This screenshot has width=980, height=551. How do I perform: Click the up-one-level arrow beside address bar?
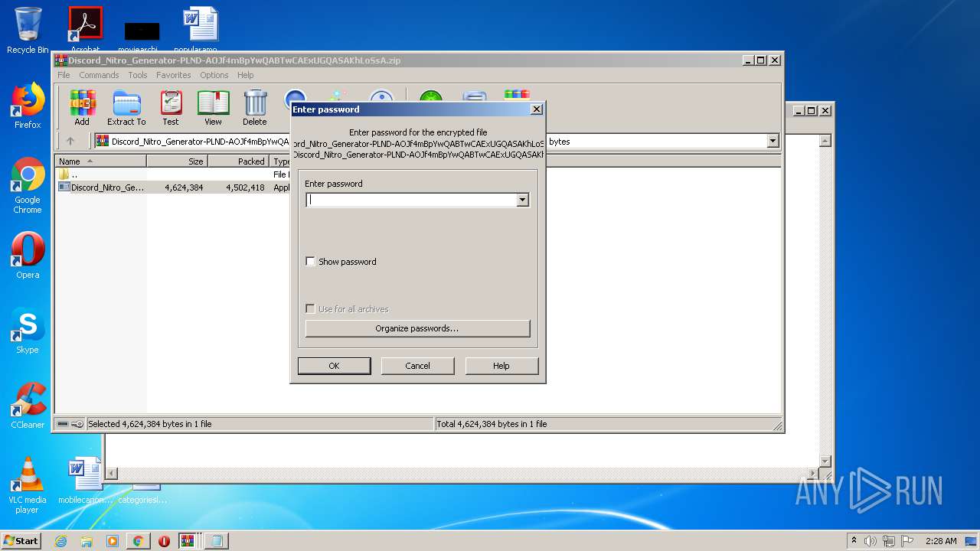[x=70, y=141]
